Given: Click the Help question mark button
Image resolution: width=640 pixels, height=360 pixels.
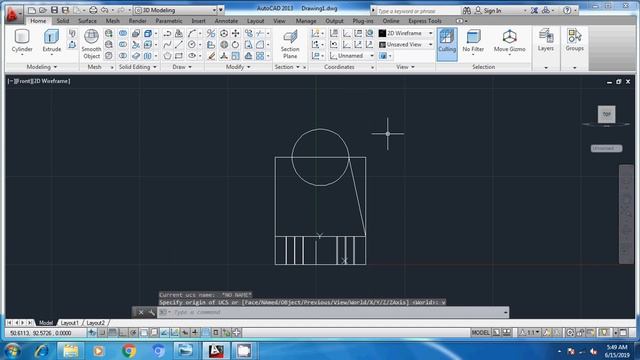Looking at the screenshot, I should [x=567, y=11].
